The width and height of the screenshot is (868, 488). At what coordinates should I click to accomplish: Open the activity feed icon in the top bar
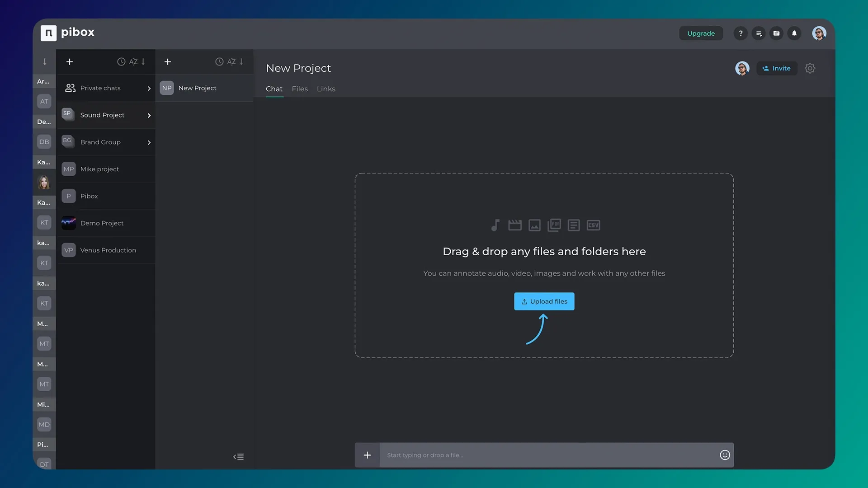[758, 33]
